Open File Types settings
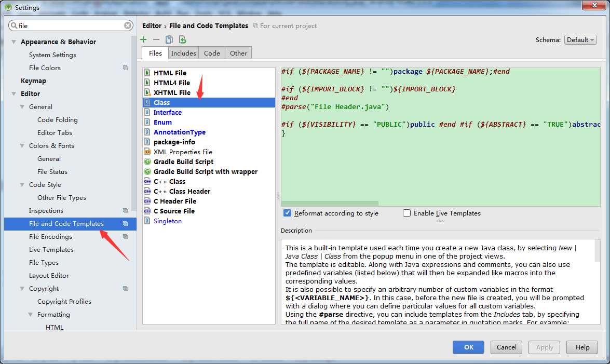 (x=44, y=262)
